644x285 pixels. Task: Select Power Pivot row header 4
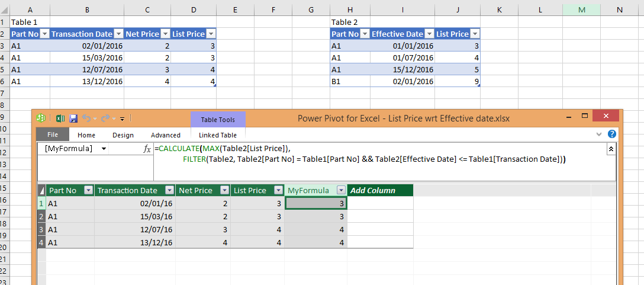click(41, 242)
